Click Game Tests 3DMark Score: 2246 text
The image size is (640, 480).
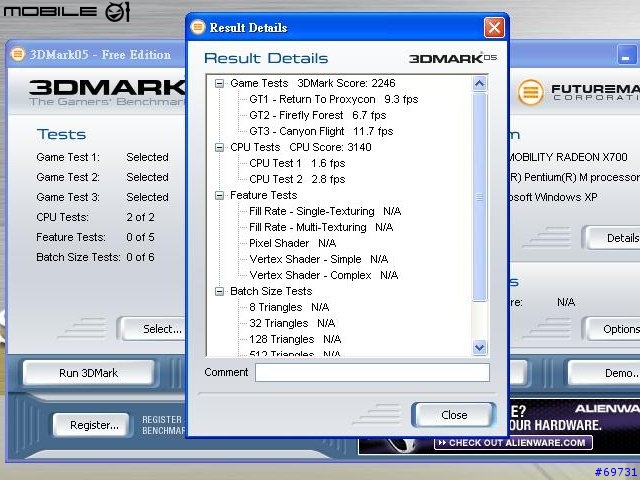(313, 83)
